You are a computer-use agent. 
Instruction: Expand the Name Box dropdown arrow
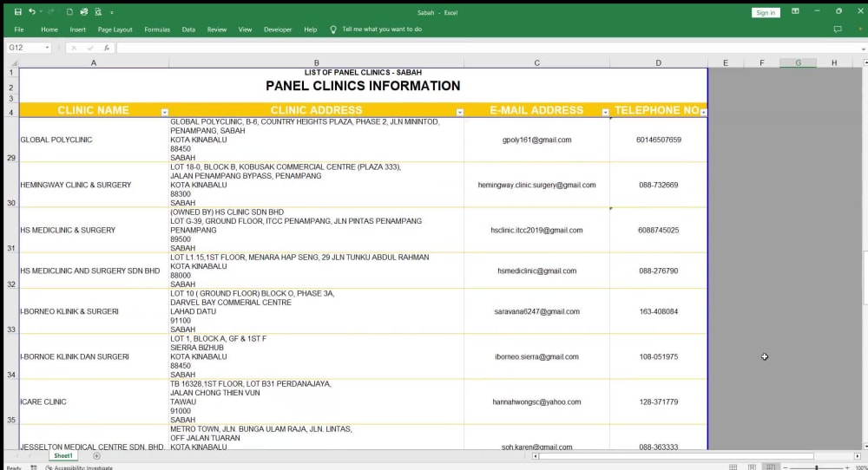point(47,48)
